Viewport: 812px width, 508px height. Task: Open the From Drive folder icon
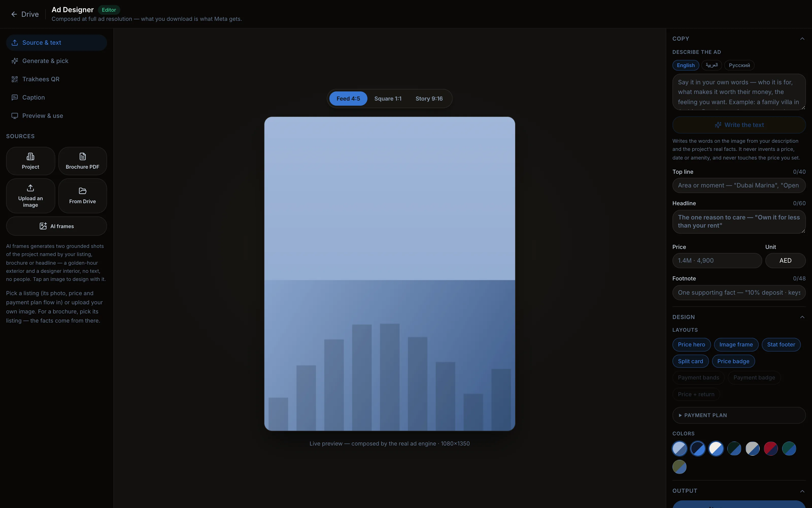(x=82, y=191)
